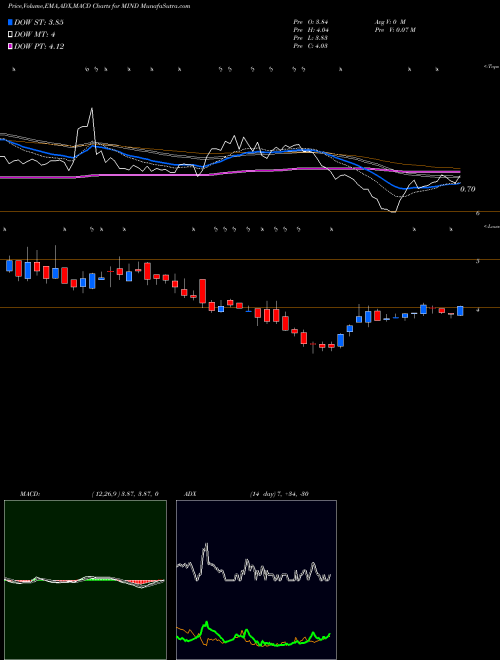Click the 'ADX' panel heading
The height and width of the screenshot is (660, 500).
coord(191,494)
